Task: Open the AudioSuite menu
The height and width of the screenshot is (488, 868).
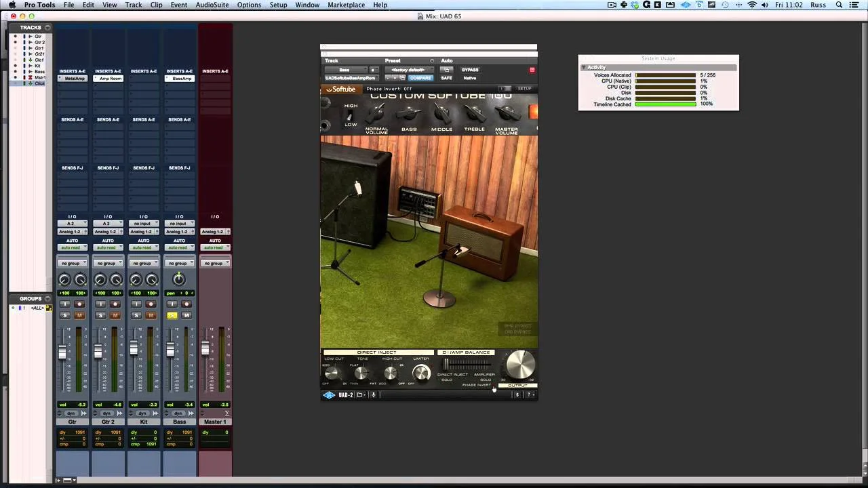Action: (x=212, y=5)
